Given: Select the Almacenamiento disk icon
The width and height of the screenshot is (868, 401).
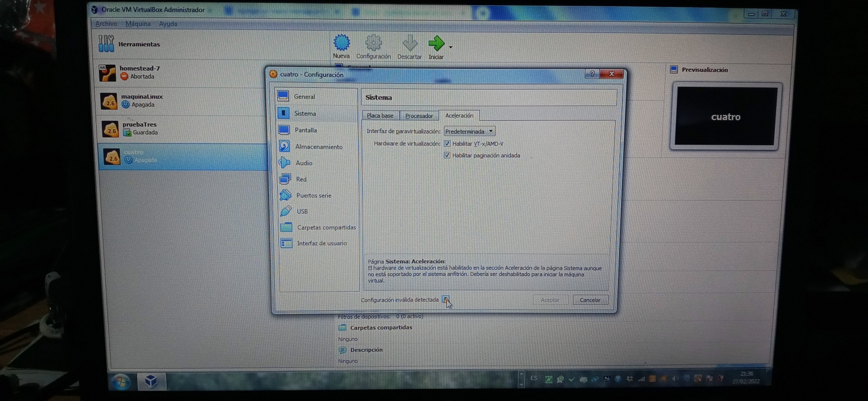Looking at the screenshot, I should coord(284,146).
